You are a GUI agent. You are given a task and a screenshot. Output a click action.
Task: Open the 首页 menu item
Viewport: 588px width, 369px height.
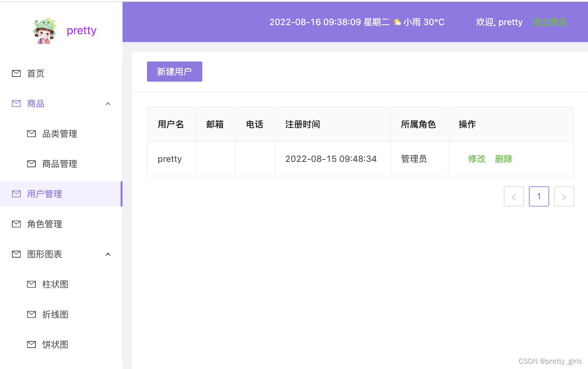click(x=61, y=73)
